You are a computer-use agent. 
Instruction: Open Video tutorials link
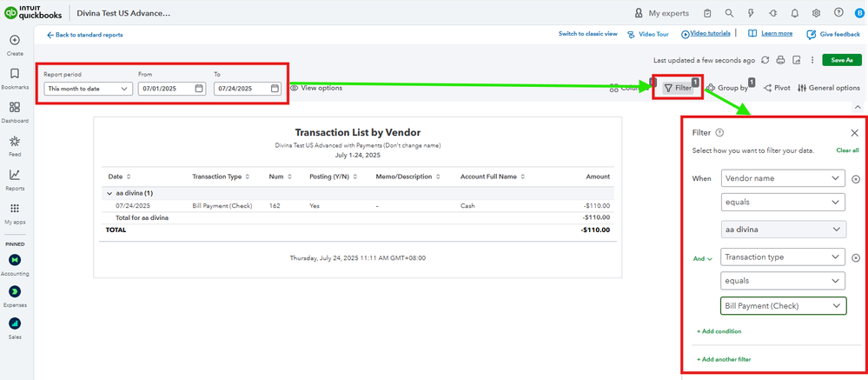click(706, 34)
